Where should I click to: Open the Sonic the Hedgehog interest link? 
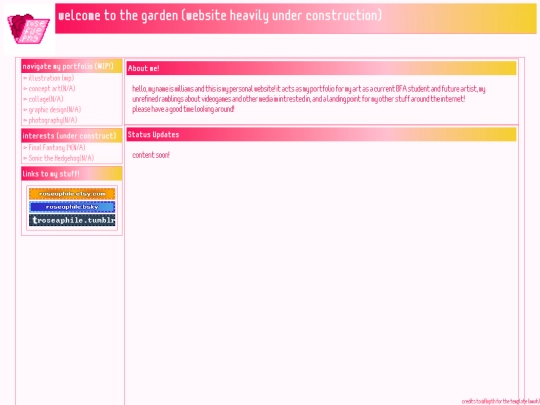click(x=61, y=158)
